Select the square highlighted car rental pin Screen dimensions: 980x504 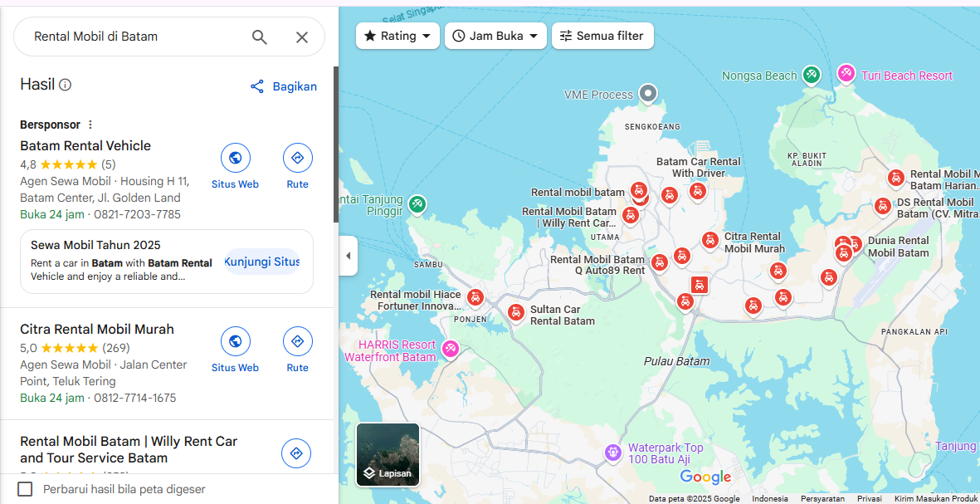pyautogui.click(x=699, y=285)
